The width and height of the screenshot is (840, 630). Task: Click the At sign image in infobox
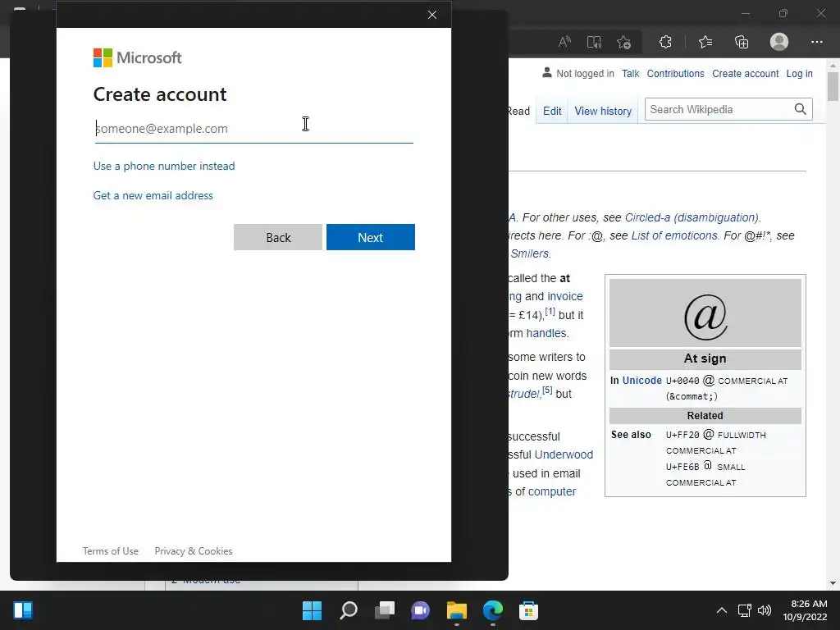[705, 313]
